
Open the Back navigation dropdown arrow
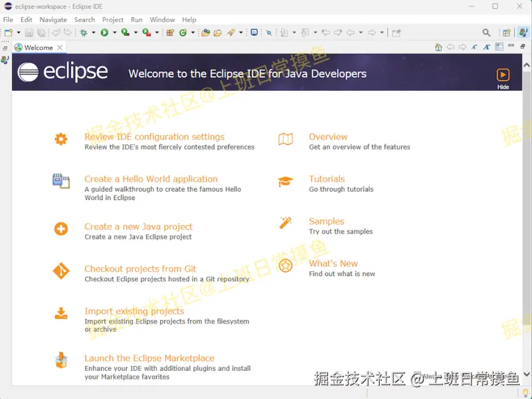coord(361,32)
